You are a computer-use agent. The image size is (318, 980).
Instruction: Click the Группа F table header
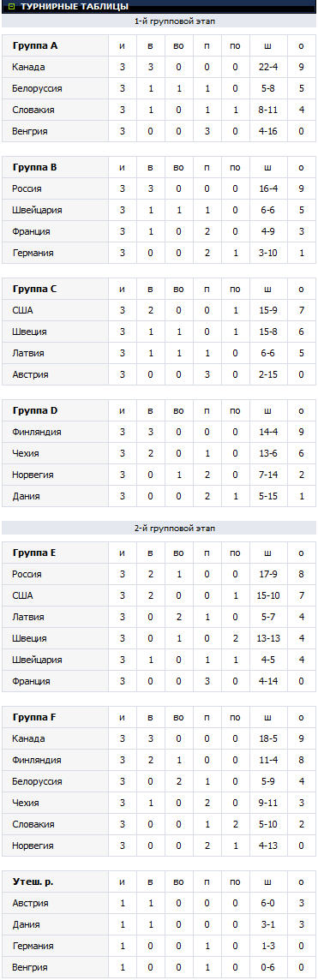pyautogui.click(x=159, y=717)
